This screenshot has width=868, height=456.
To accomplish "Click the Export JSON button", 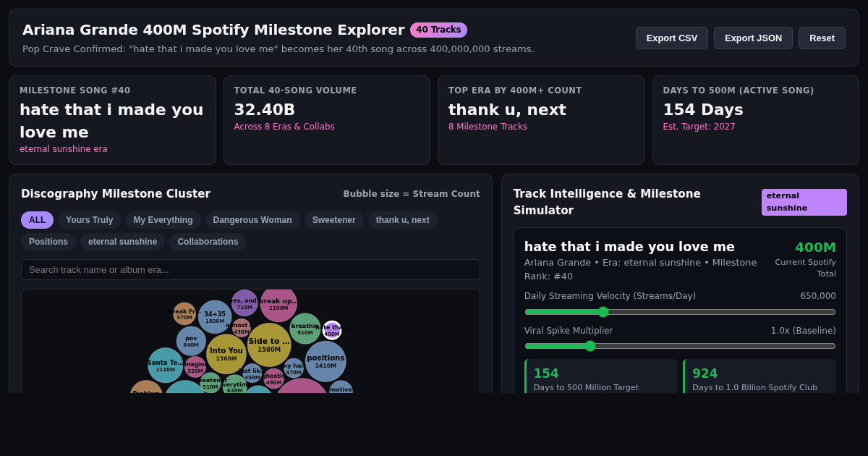I will pos(753,38).
